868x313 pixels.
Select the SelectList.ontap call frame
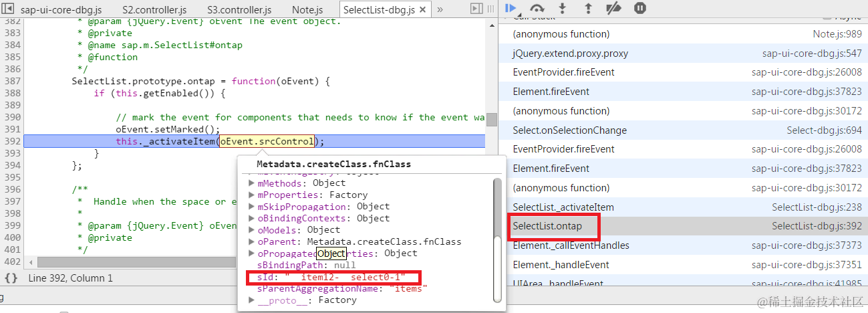(683, 226)
